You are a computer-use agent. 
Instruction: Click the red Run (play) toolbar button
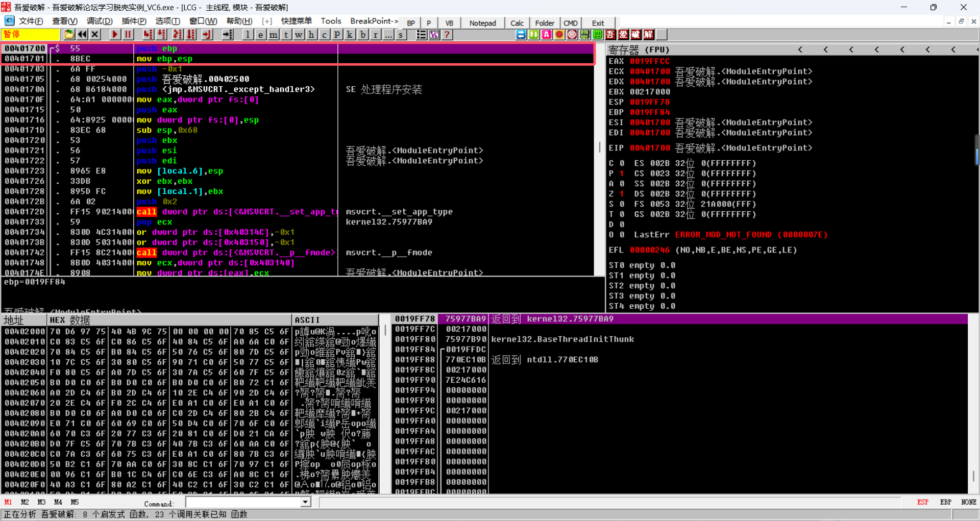(x=115, y=35)
